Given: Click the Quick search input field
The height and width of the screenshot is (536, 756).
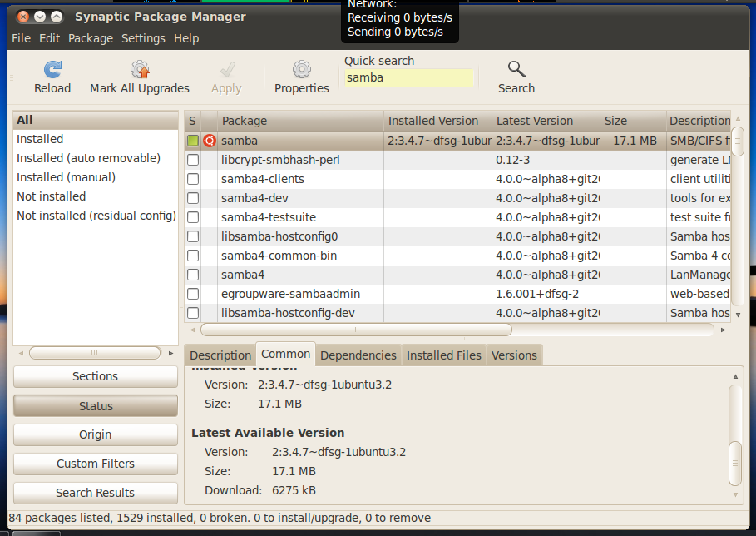Looking at the screenshot, I should 409,77.
